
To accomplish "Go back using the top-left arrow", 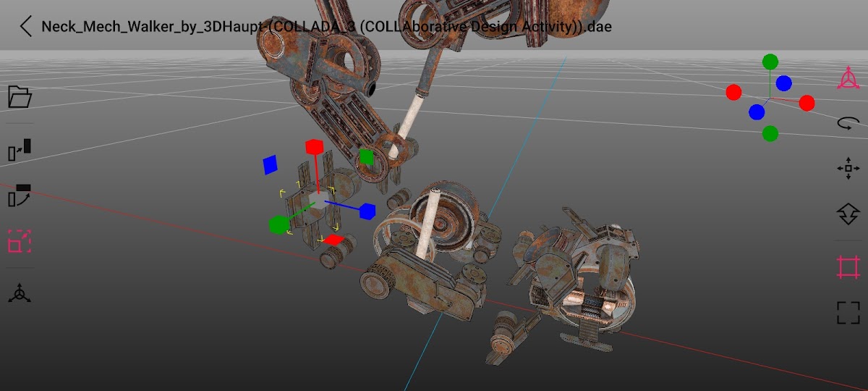I will 26,27.
